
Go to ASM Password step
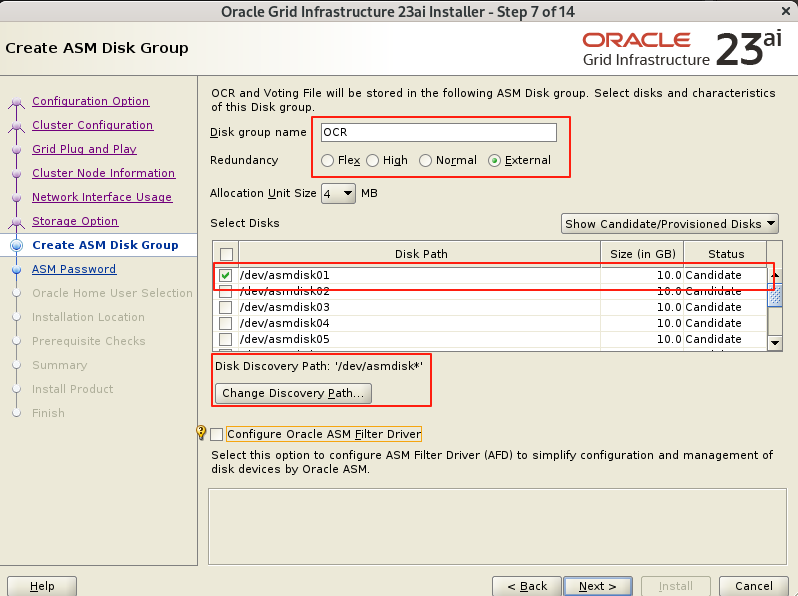click(x=74, y=269)
